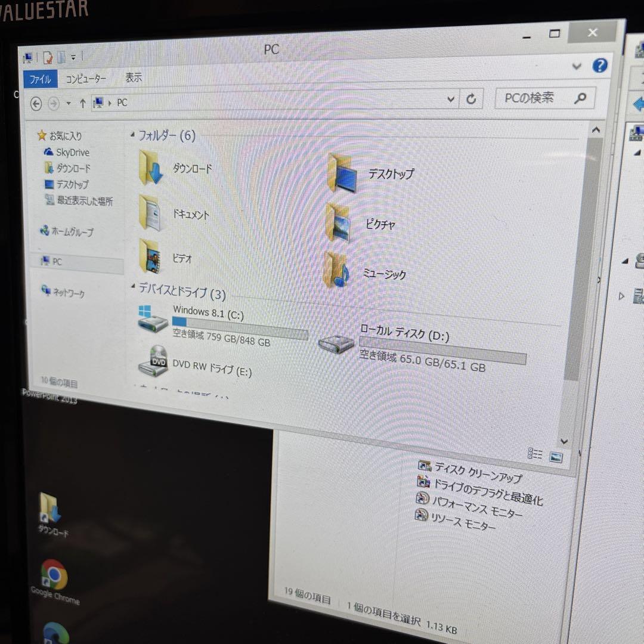Select ネットワーク in the navigation pane
Image resolution: width=644 pixels, height=644 pixels.
[69, 292]
